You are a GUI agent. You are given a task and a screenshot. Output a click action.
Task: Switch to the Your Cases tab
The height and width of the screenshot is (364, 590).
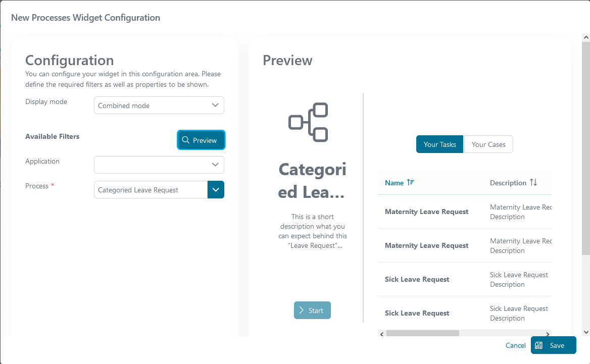coord(488,144)
